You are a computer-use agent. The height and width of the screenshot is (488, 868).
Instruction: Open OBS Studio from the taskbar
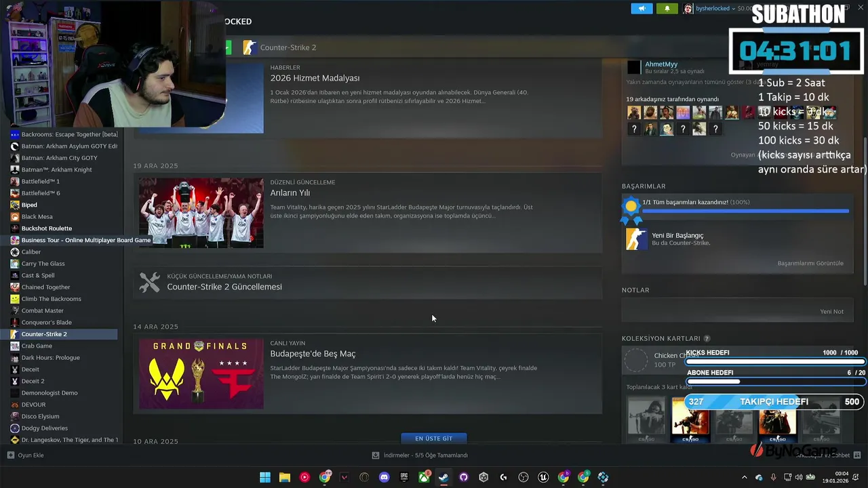coord(524,477)
